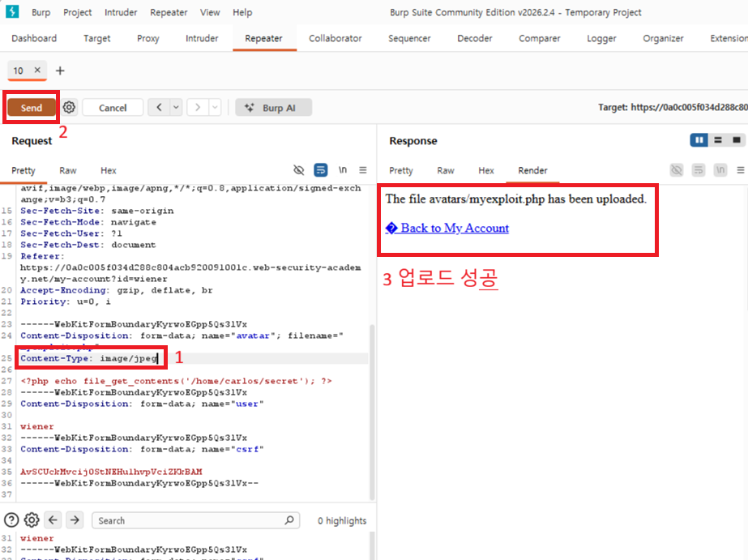Screen dimensions: 748x560
Task: Open the View menu
Action: pos(210,12)
